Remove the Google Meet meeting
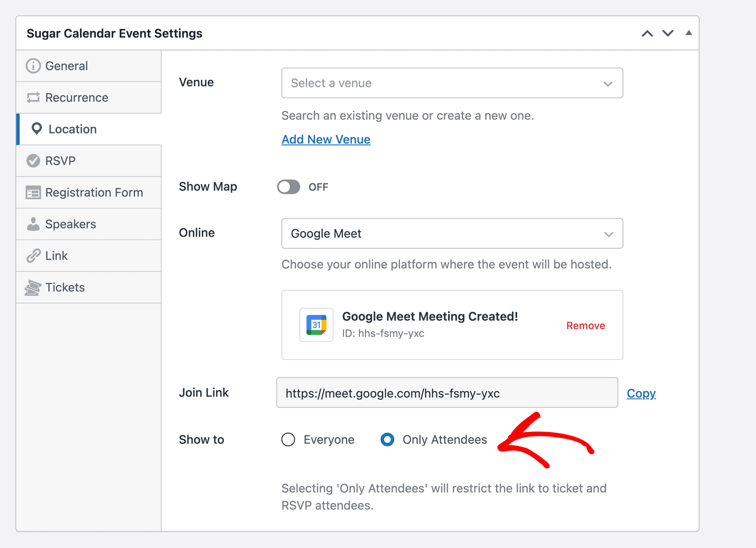756x548 pixels. pos(585,325)
